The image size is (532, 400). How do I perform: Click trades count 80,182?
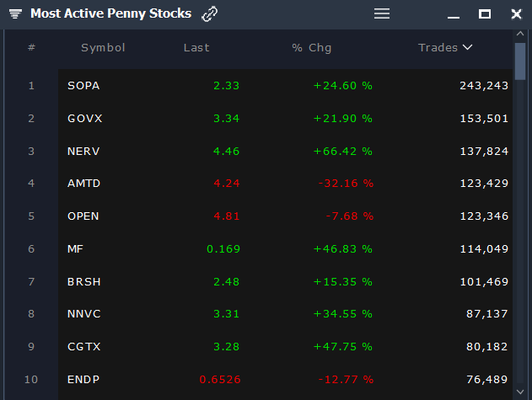pyautogui.click(x=486, y=347)
